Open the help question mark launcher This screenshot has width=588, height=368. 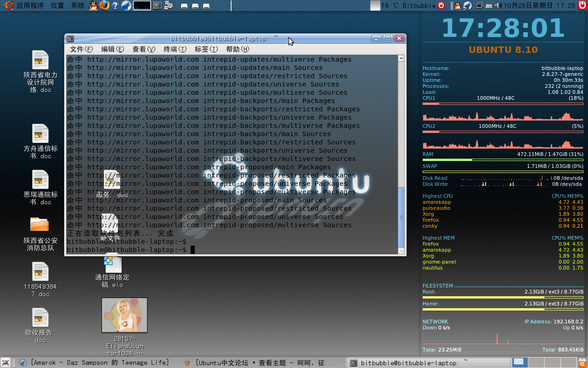pyautogui.click(x=115, y=6)
